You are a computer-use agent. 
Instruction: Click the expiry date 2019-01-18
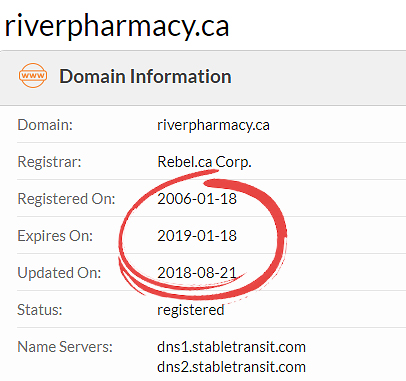pyautogui.click(x=197, y=236)
